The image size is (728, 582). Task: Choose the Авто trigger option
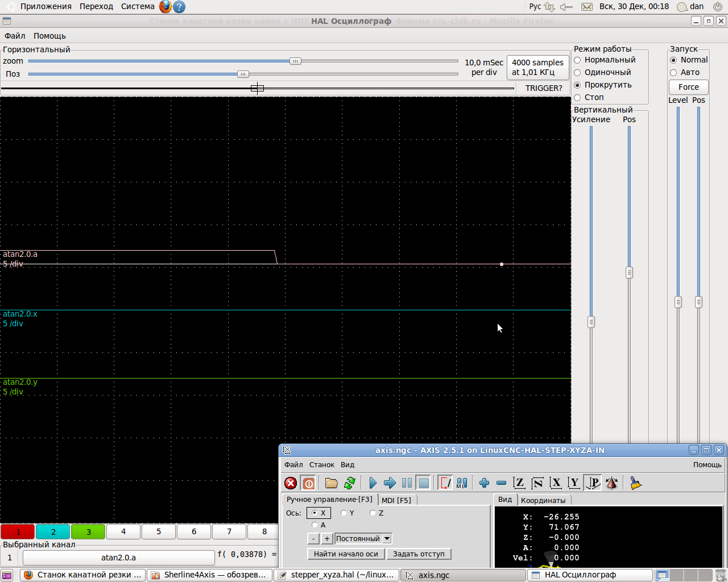[673, 73]
